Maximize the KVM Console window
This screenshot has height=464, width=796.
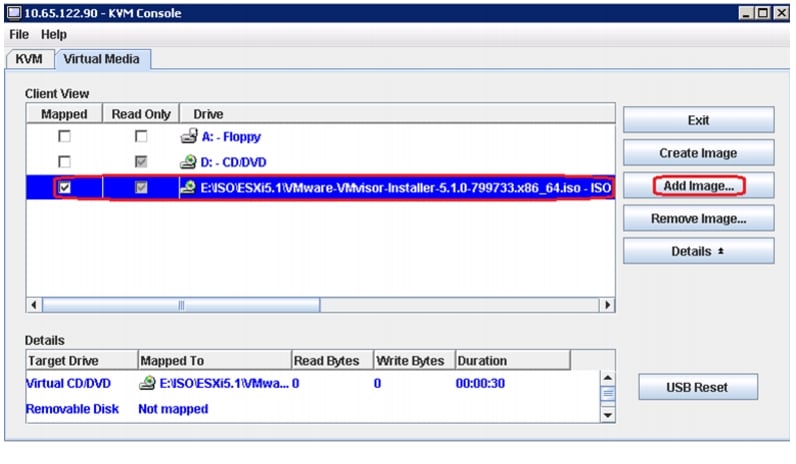(763, 13)
